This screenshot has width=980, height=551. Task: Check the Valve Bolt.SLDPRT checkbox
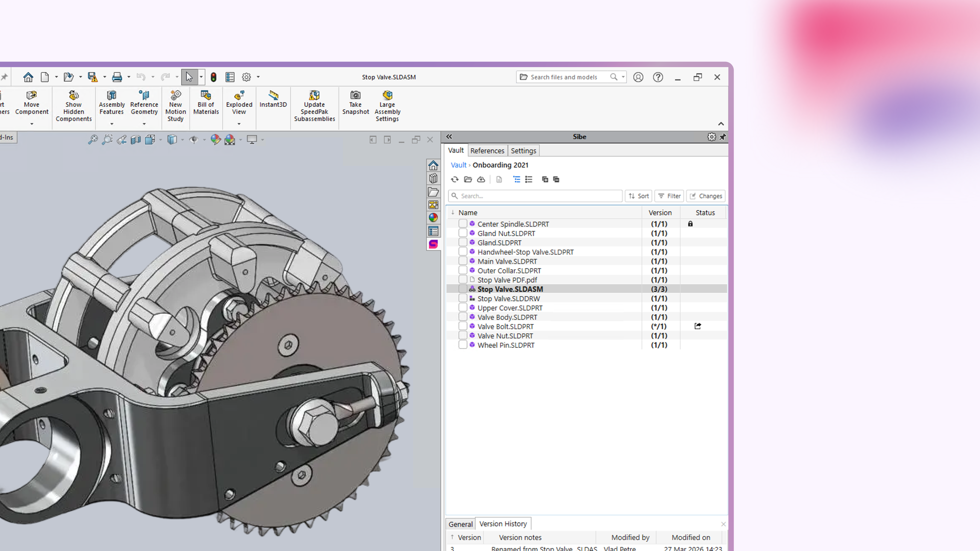pyautogui.click(x=463, y=326)
